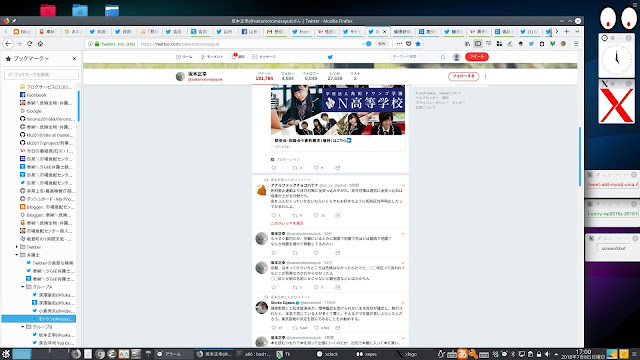Viewport: 640px width, 360px height.
Task: Close the active Twitter tab
Action: tap(384, 31)
